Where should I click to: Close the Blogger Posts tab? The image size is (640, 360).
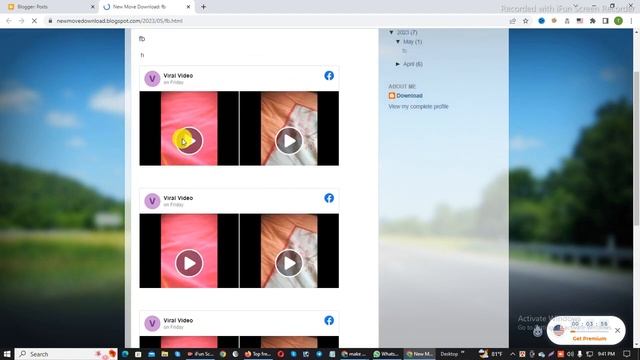coord(92,7)
